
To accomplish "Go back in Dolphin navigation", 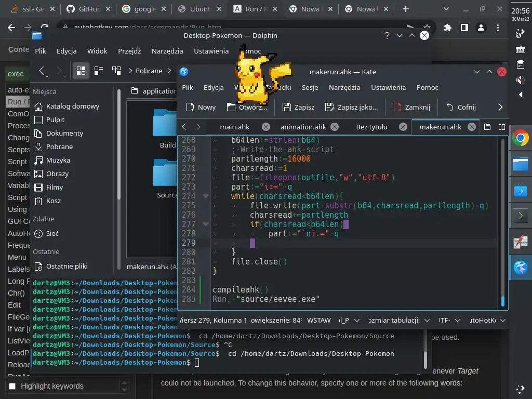I will point(42,71).
